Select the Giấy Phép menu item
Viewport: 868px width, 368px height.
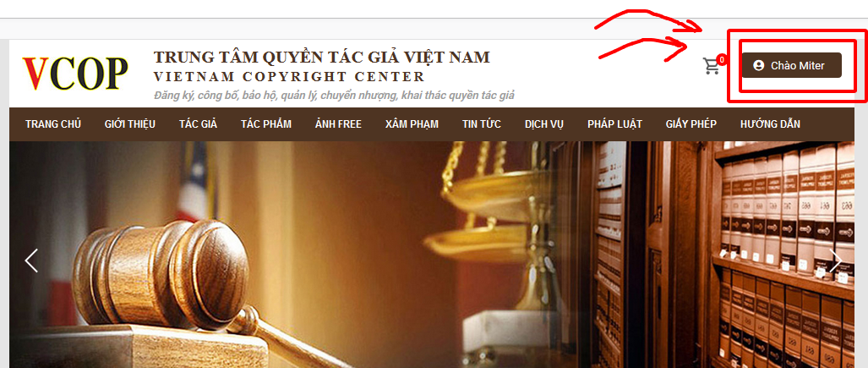click(691, 124)
